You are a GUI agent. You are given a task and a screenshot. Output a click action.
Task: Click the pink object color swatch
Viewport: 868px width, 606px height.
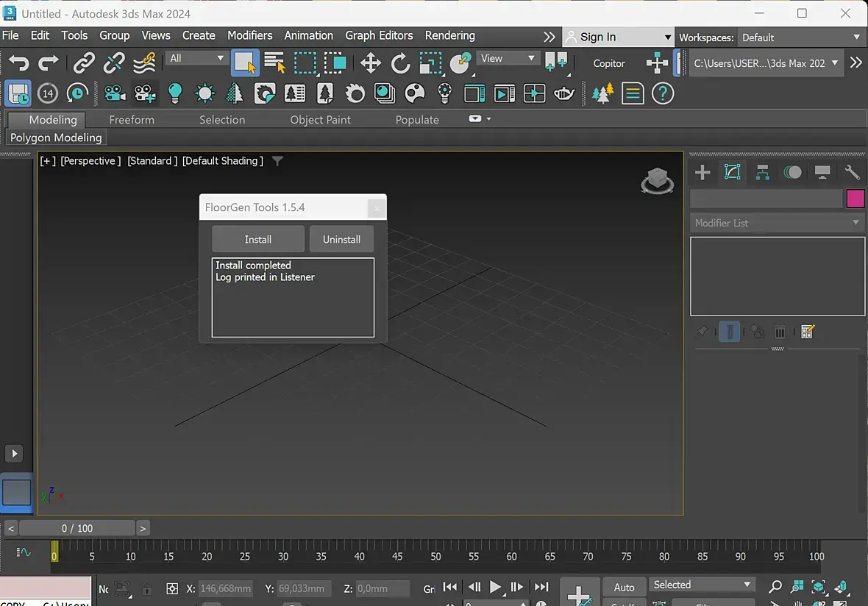tap(855, 199)
